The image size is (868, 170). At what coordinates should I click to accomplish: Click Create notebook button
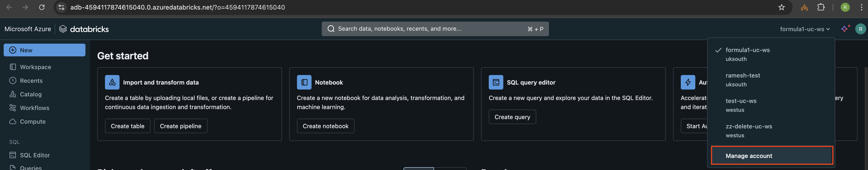click(325, 126)
